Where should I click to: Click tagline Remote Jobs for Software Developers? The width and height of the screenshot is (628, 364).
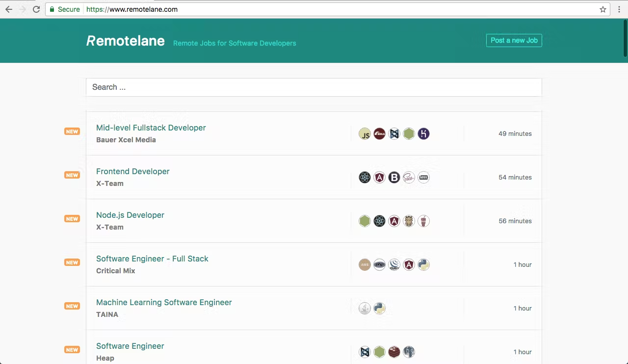tap(235, 43)
